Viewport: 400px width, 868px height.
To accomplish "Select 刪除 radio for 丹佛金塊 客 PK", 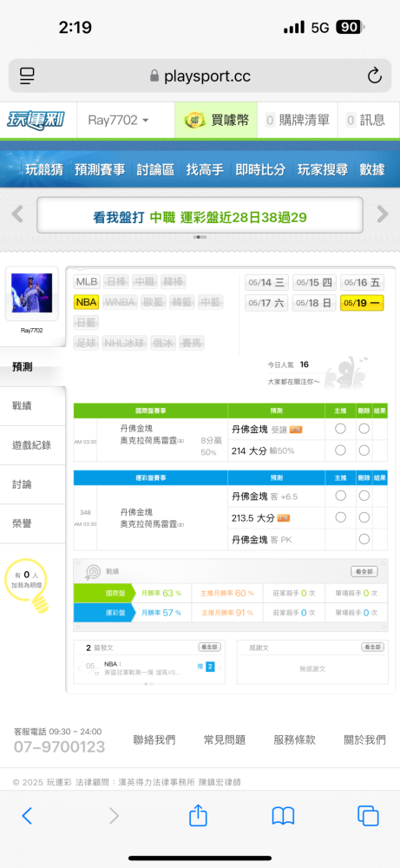I will point(364,539).
